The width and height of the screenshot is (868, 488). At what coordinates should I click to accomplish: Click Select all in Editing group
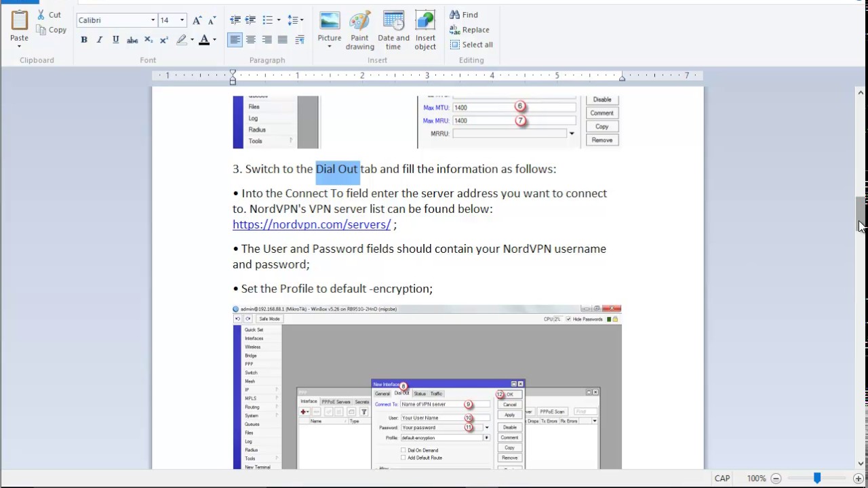471,45
